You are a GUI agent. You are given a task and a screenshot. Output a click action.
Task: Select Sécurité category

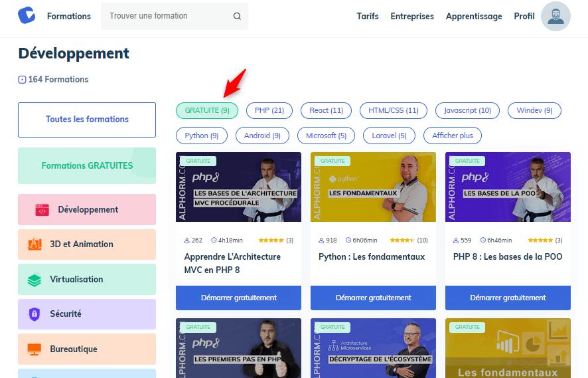tap(87, 314)
